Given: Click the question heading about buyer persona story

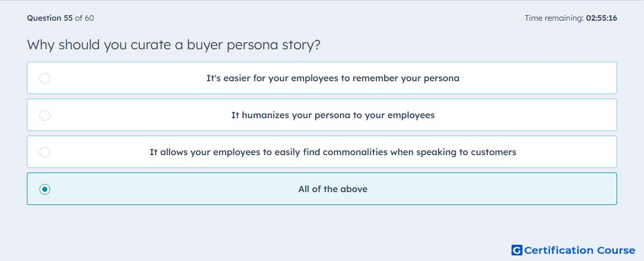Looking at the screenshot, I should pyautogui.click(x=174, y=44).
